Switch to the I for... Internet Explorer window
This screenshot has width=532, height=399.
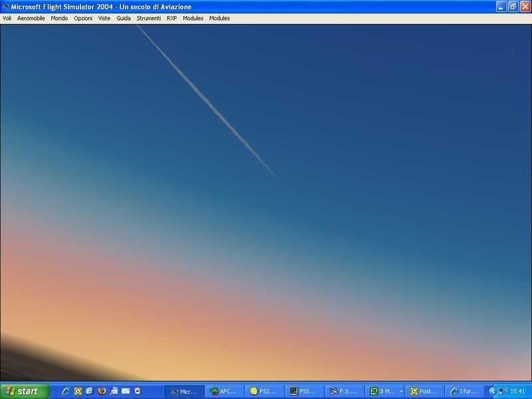point(464,392)
